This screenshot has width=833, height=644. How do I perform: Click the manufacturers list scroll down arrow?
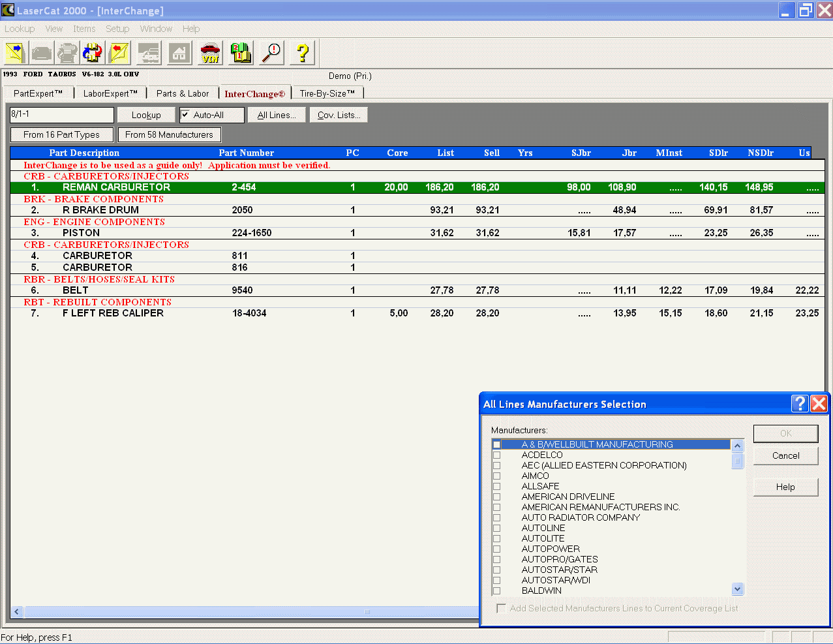point(738,589)
